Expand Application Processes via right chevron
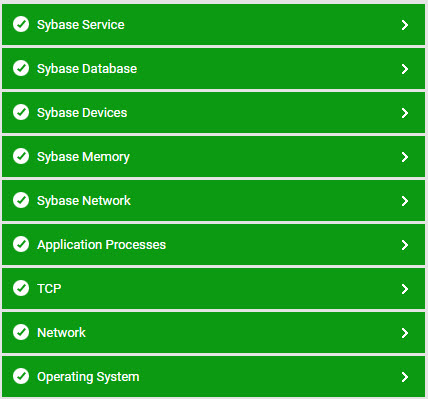 click(x=405, y=245)
